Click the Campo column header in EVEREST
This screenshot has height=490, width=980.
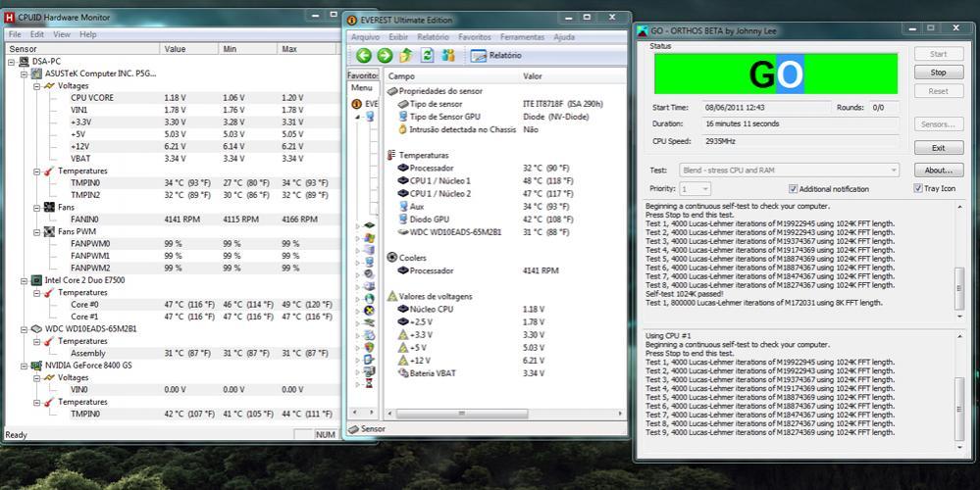point(452,76)
